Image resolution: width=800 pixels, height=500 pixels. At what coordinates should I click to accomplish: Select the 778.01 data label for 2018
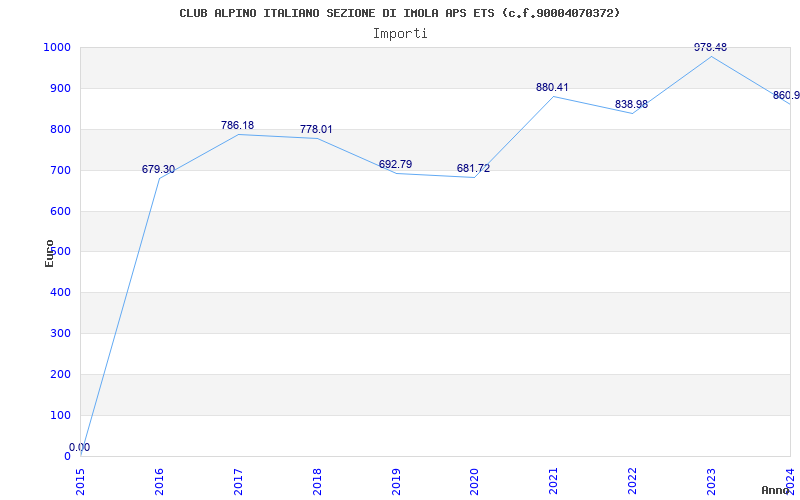[x=316, y=130]
